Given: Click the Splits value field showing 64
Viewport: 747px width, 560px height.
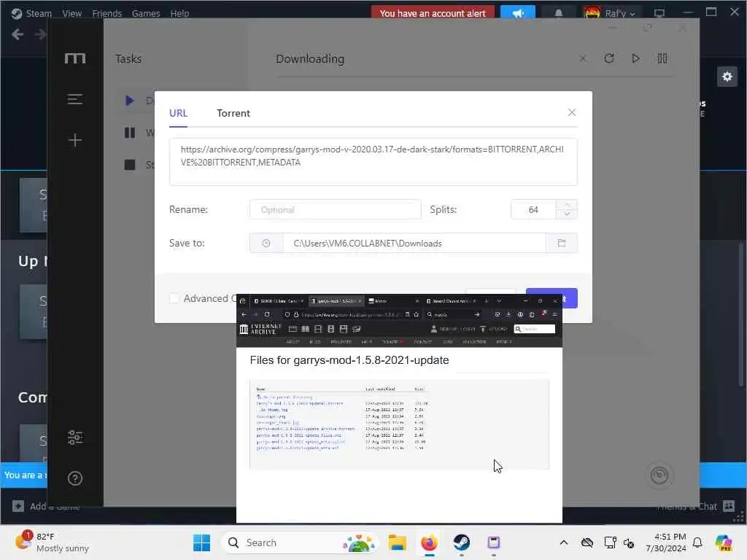Looking at the screenshot, I should point(533,209).
